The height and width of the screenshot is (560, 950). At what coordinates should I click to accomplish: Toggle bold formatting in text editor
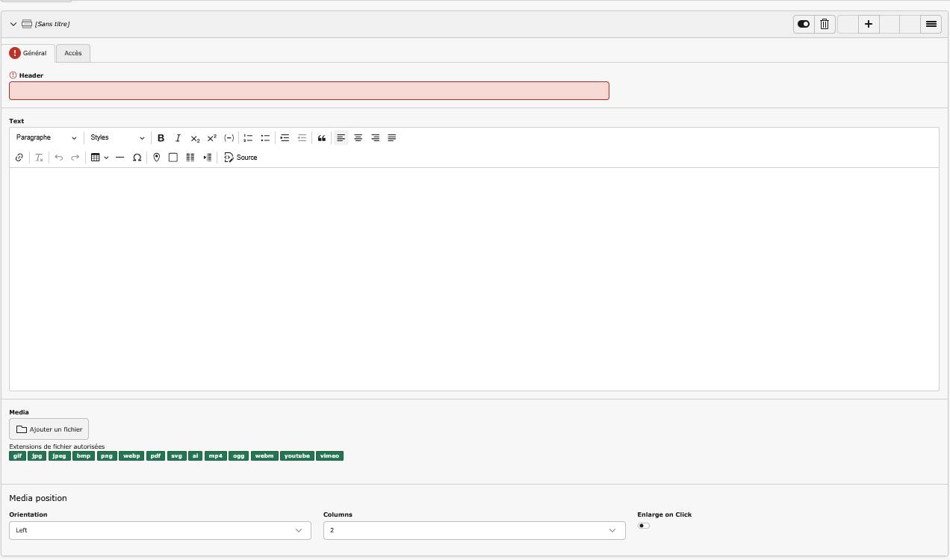click(161, 138)
